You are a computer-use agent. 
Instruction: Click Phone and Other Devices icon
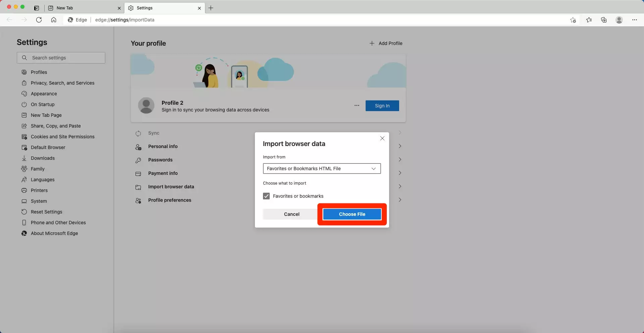click(24, 223)
